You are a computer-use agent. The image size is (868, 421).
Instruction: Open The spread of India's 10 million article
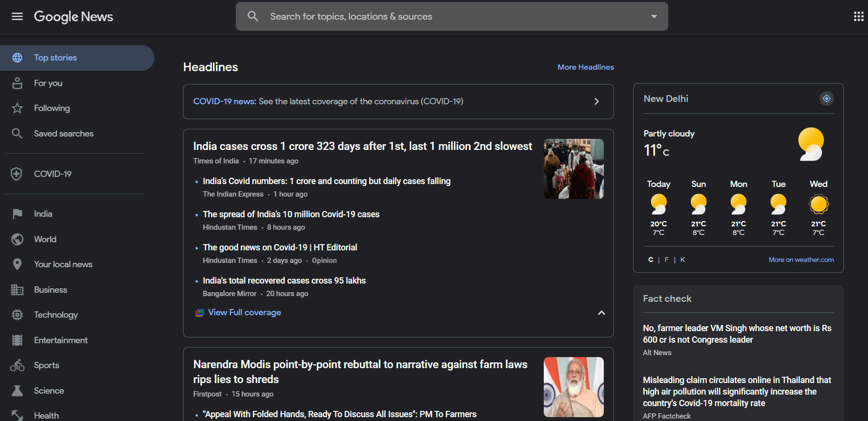pos(291,214)
